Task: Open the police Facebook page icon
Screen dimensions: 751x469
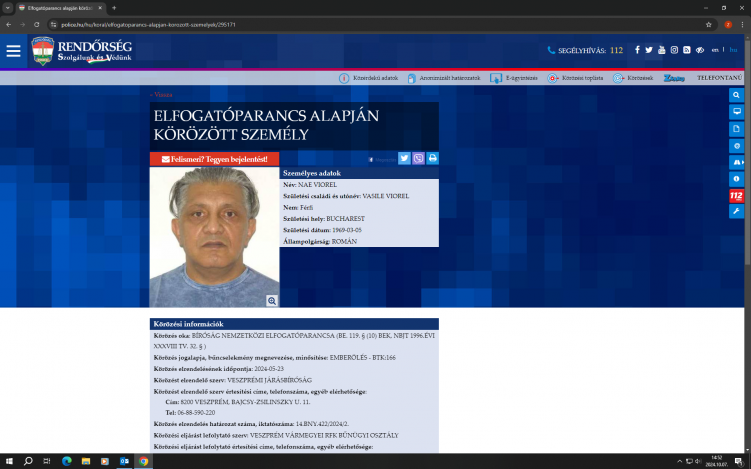Action: tap(637, 50)
